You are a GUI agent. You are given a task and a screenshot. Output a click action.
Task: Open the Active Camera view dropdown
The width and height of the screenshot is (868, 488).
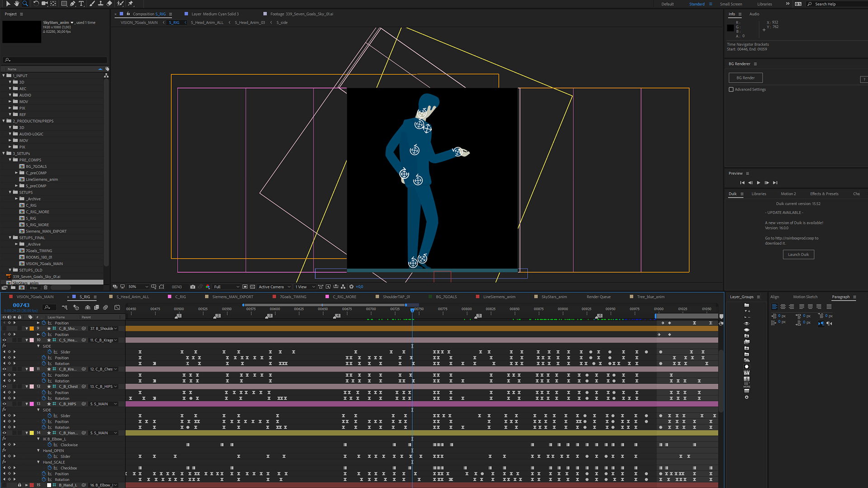coord(274,287)
